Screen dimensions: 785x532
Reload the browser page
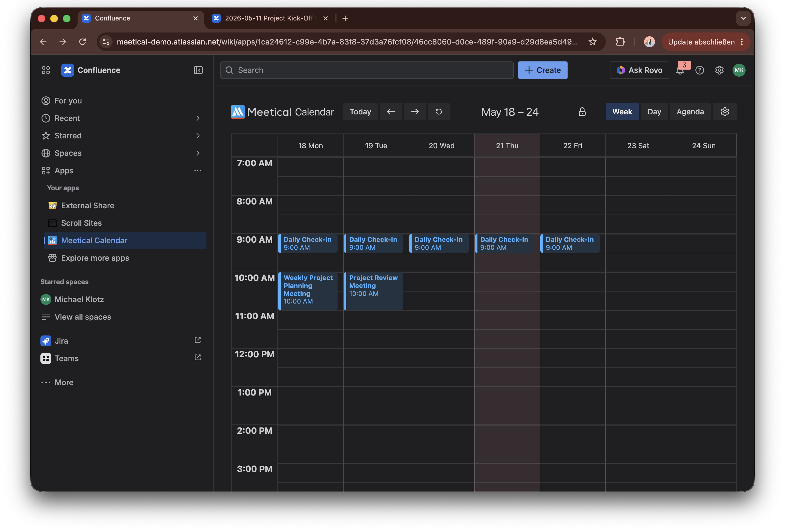click(82, 42)
